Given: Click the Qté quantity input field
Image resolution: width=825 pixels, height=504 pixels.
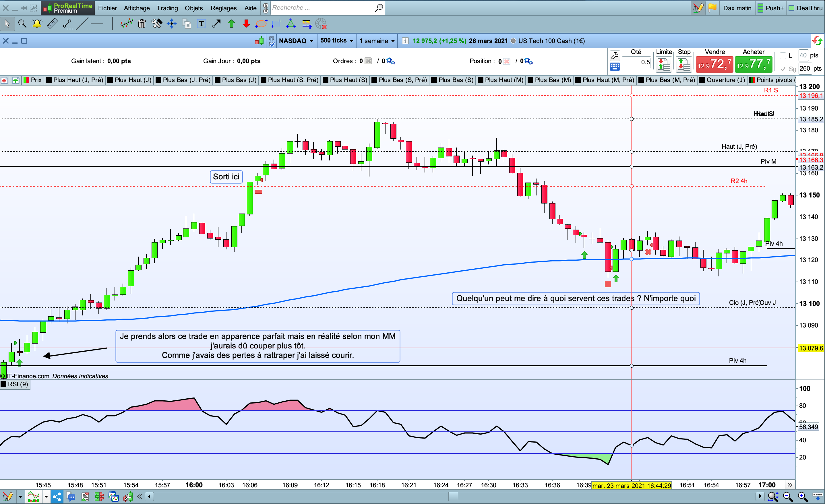Looking at the screenshot, I should (636, 62).
